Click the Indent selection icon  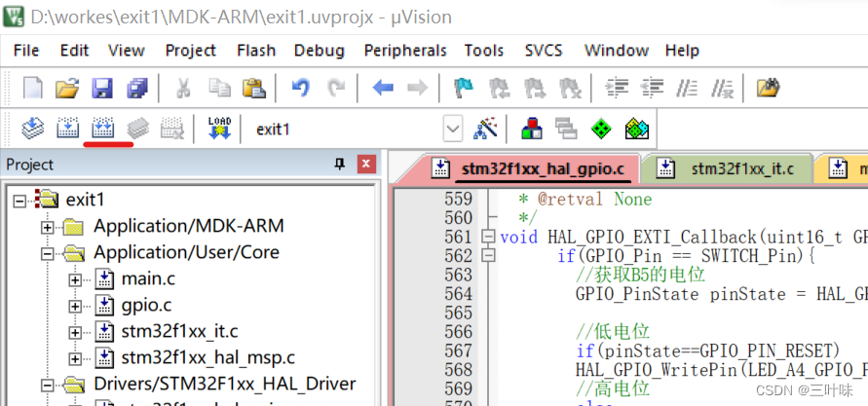(617, 88)
